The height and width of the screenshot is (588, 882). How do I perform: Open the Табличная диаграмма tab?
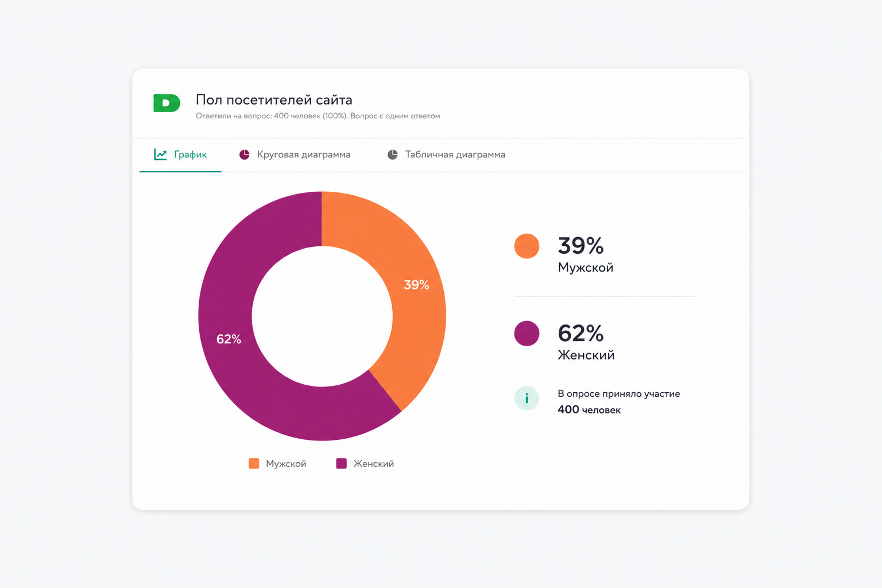446,155
